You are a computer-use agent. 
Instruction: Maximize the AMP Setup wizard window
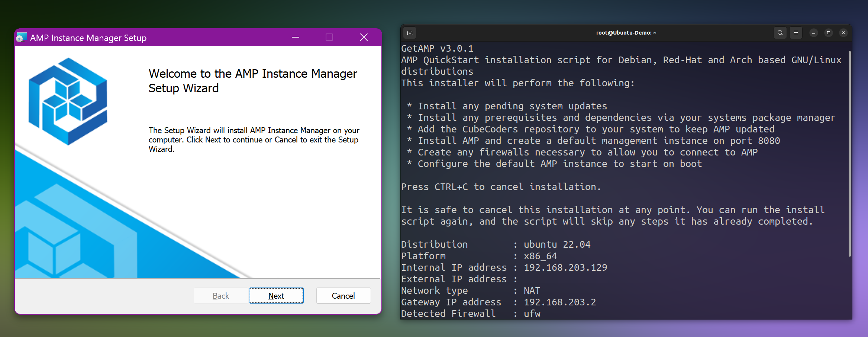[x=329, y=37]
